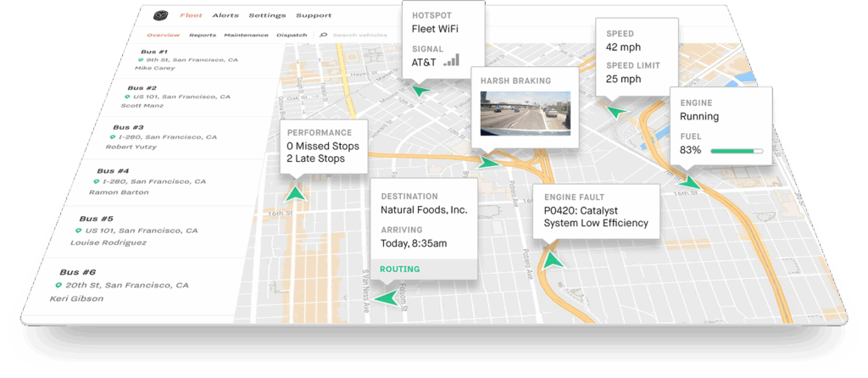Click vehicle arrow under Destination popup
Image resolution: width=868 pixels, height=378 pixels.
[x=387, y=297]
